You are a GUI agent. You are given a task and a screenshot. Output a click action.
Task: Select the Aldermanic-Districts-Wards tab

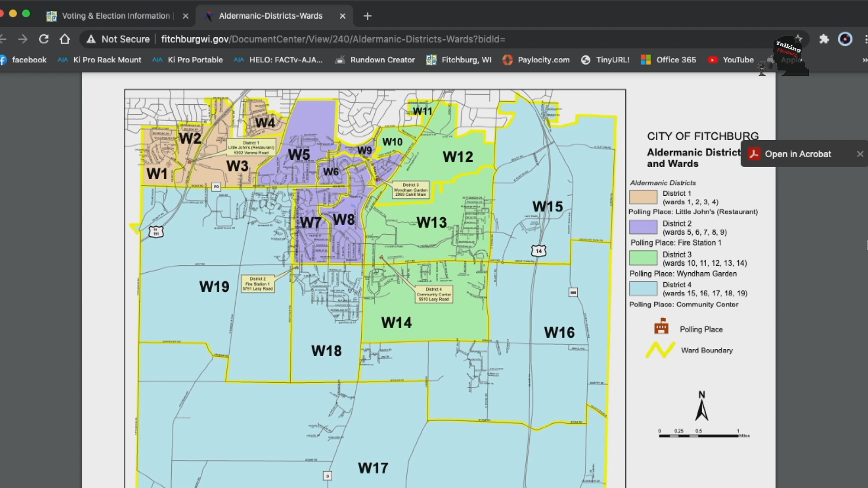[x=270, y=16]
